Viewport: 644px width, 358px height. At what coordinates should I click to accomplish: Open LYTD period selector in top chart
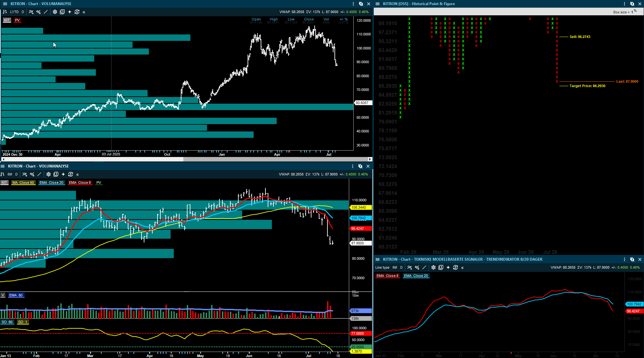click(x=14, y=12)
